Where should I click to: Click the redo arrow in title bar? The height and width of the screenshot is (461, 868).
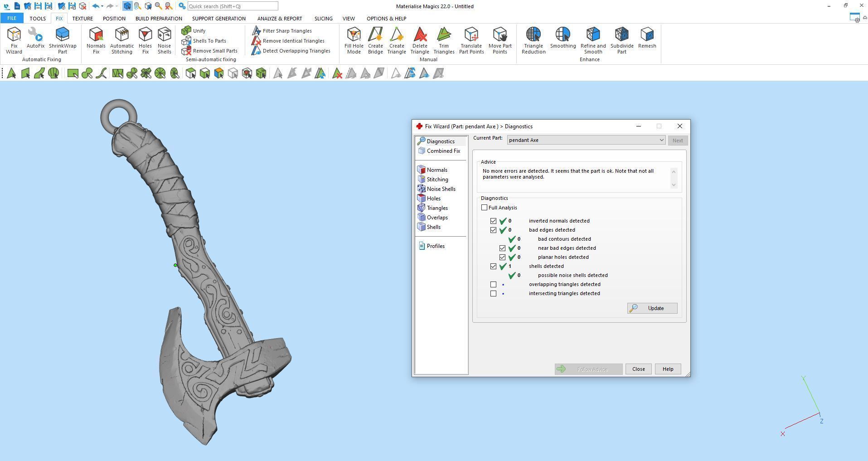pos(110,6)
